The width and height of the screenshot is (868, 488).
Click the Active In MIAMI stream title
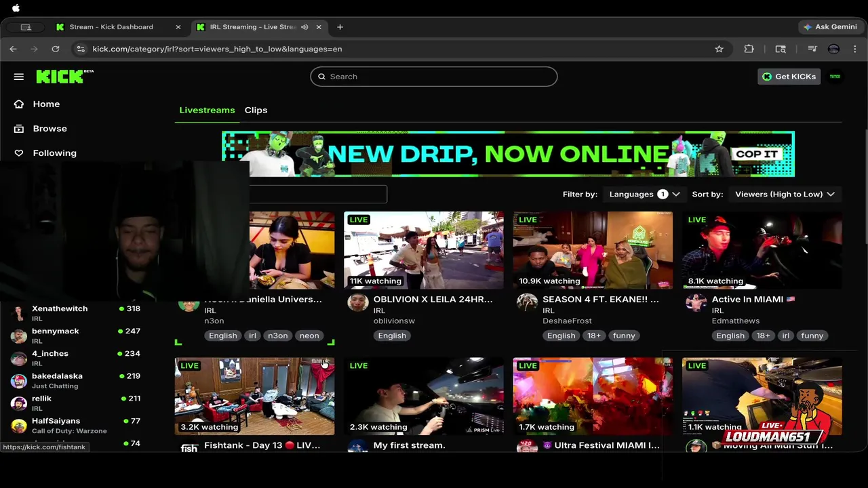[x=753, y=299]
